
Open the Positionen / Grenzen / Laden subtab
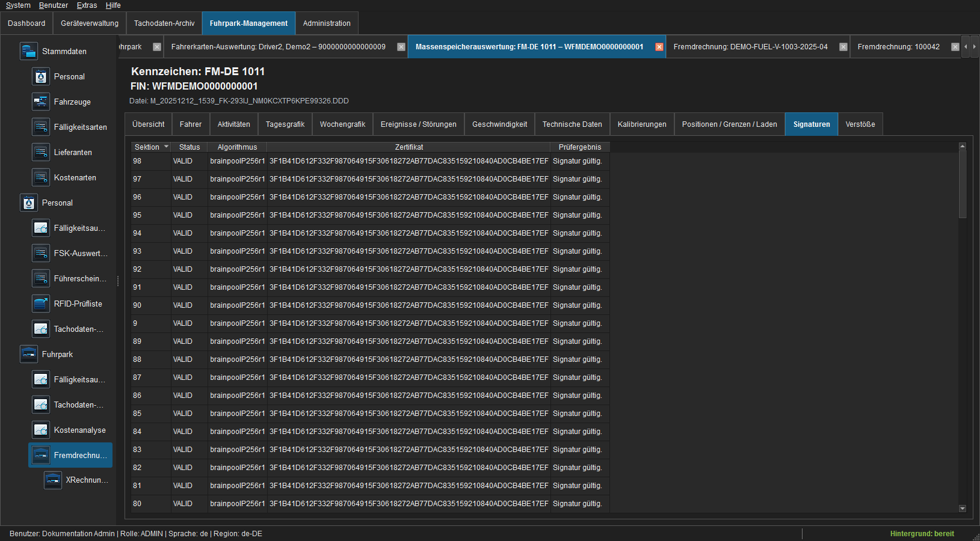(730, 124)
